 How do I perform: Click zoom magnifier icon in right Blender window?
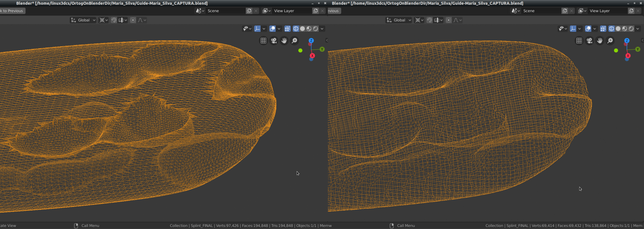point(610,41)
